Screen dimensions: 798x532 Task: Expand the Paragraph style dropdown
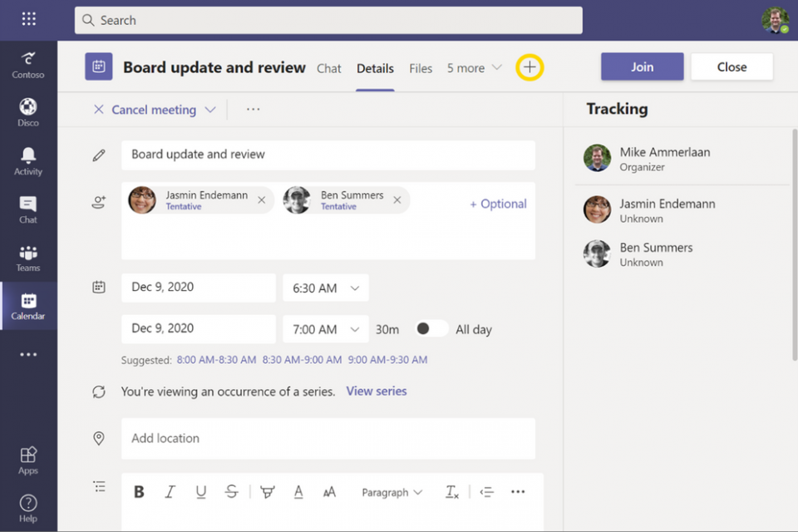pos(391,491)
